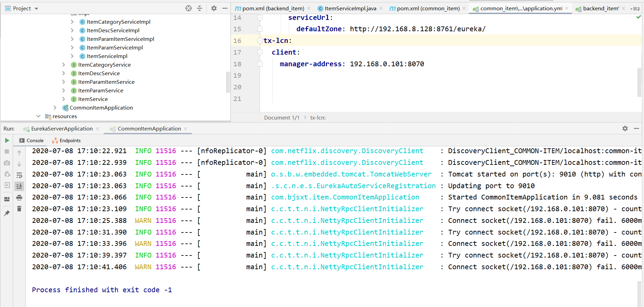Select ItemParamServiceImpl in the Project tree

(x=115, y=47)
